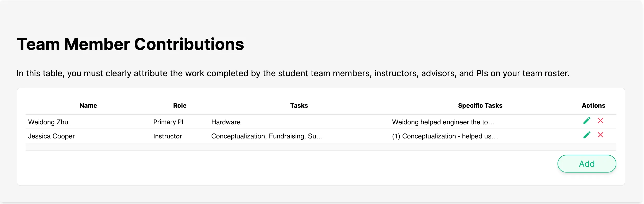Edit the Jessica Cooper row

point(587,135)
